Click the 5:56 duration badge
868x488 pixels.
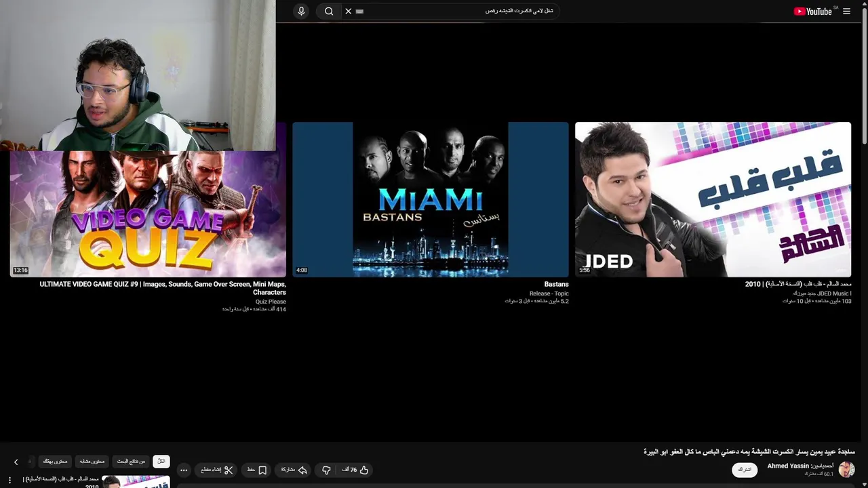pos(585,270)
